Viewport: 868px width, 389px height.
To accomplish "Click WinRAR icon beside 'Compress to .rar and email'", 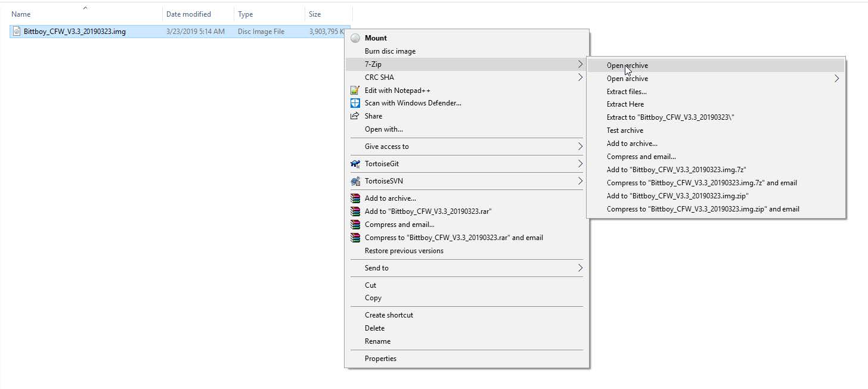I will (x=355, y=238).
